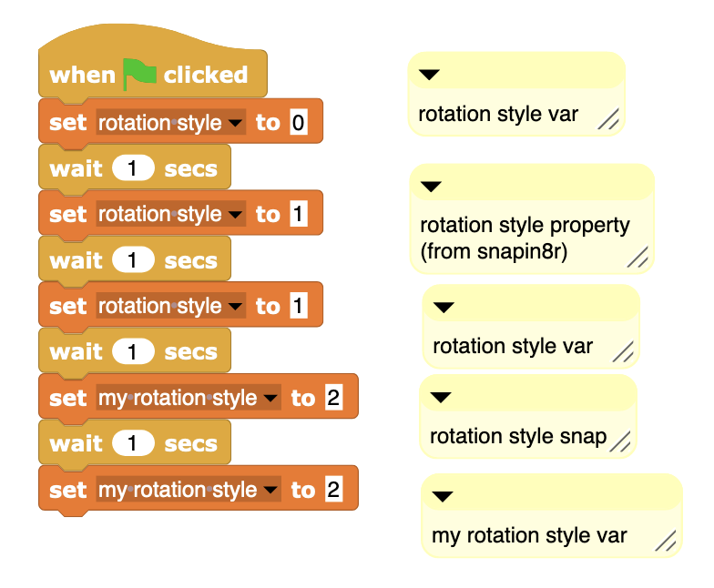Viewport: 714px width, 588px height.
Task: Click the value field containing 0
Action: [x=298, y=123]
